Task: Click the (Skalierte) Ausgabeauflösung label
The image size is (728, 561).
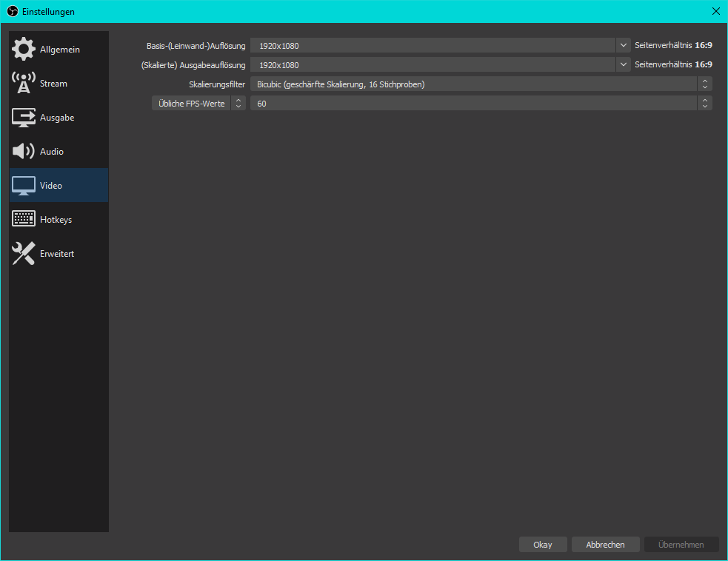Action: point(193,65)
